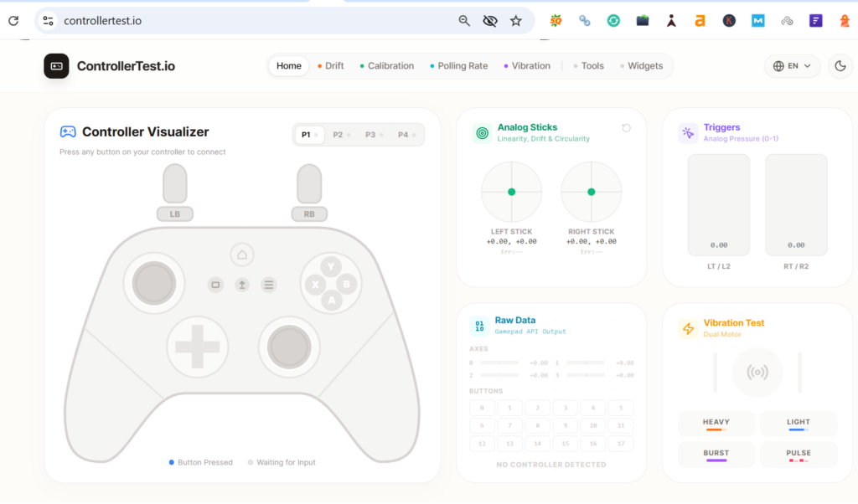Bookmark this page with the star icon
The width and height of the screenshot is (858, 504).
516,21
